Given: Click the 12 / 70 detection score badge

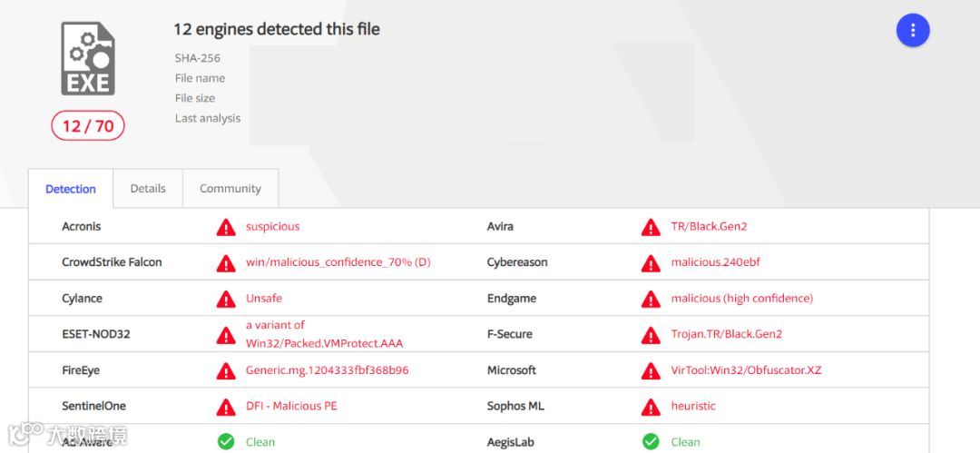Looking at the screenshot, I should 87,126.
